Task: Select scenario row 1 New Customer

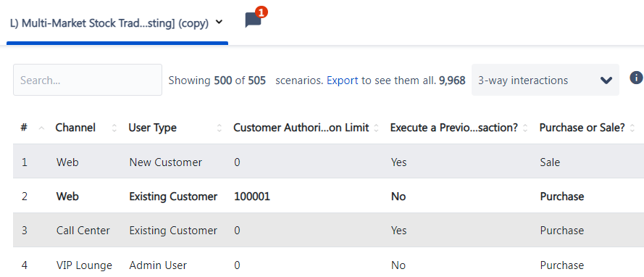Action: [x=328, y=162]
